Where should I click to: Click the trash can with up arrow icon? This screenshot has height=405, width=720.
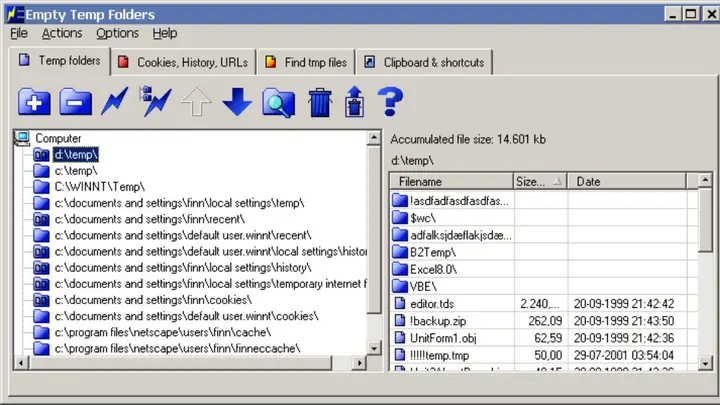click(354, 101)
